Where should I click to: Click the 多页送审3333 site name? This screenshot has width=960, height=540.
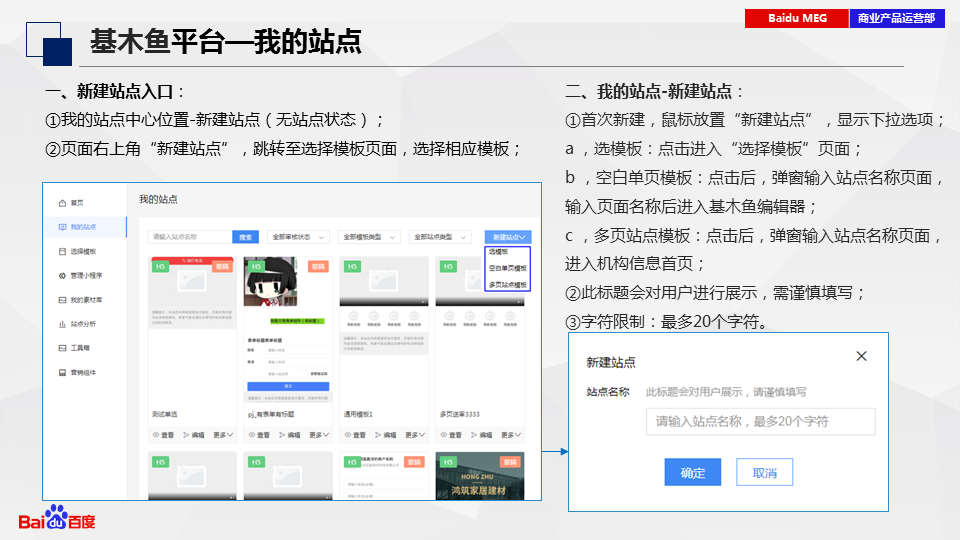[460, 414]
